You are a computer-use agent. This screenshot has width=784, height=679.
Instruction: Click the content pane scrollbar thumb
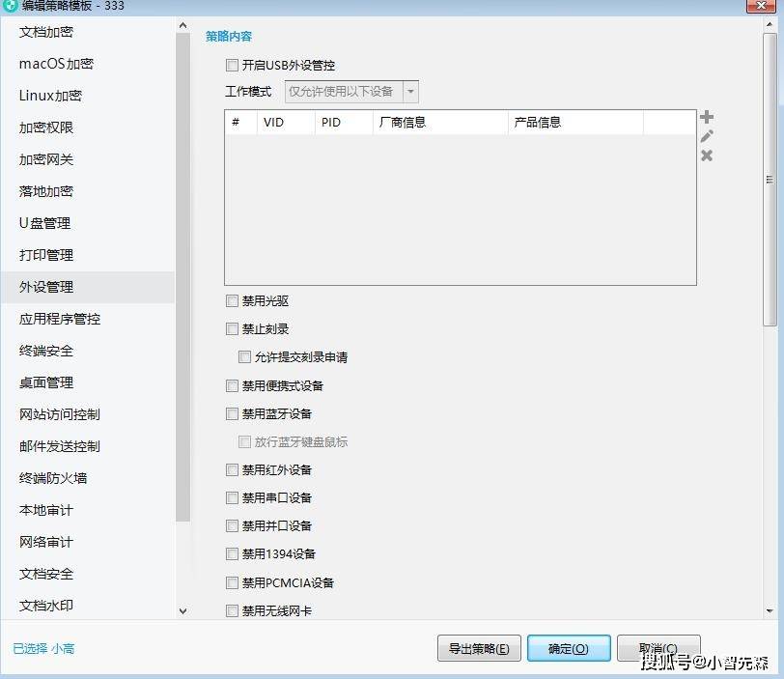tap(770, 180)
